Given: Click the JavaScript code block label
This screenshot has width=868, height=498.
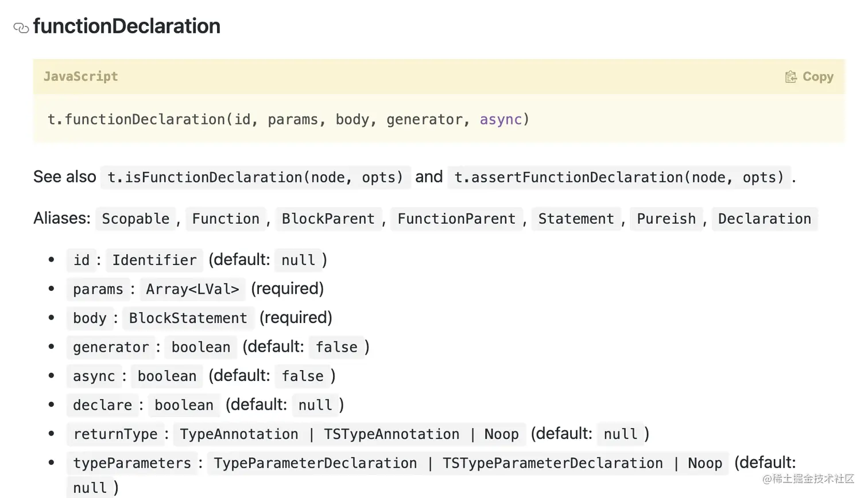Looking at the screenshot, I should click(81, 77).
